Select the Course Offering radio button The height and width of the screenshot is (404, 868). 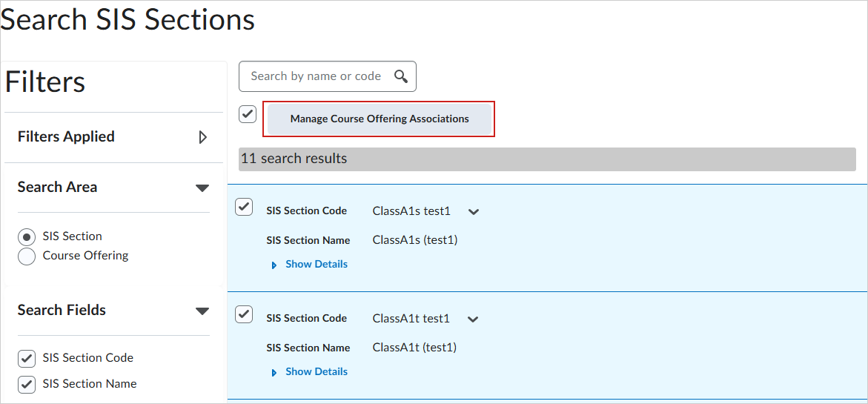(x=27, y=256)
